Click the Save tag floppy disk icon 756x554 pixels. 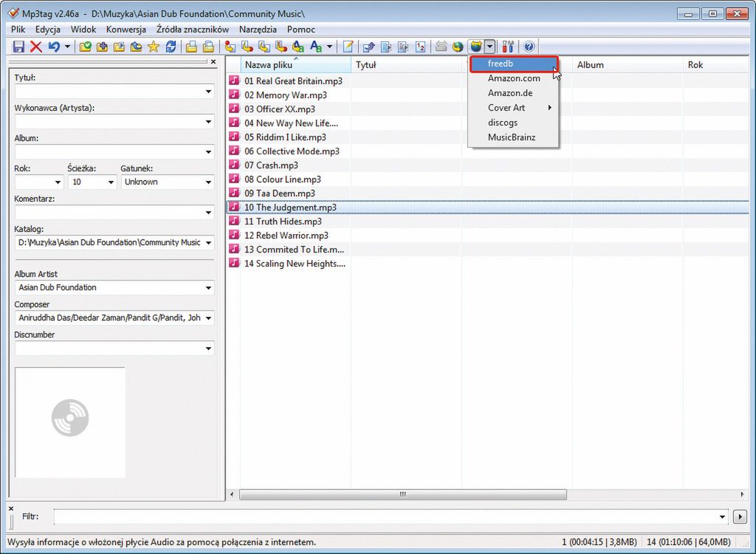19,47
